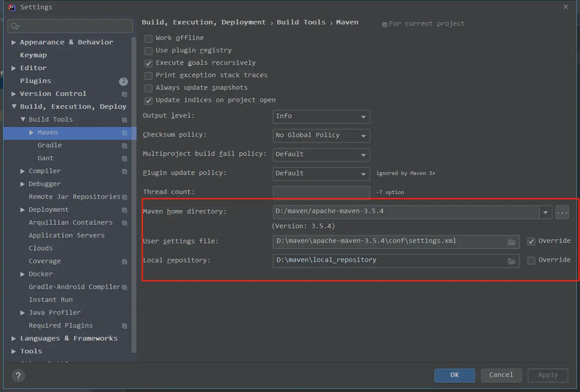Screen dimensions: 580x392
Task: Expand the Docker node arrow
Action: pyautogui.click(x=23, y=274)
